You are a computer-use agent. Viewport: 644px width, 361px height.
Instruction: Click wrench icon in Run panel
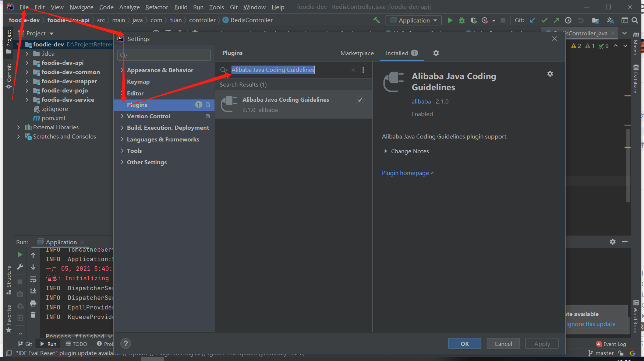pos(20,267)
